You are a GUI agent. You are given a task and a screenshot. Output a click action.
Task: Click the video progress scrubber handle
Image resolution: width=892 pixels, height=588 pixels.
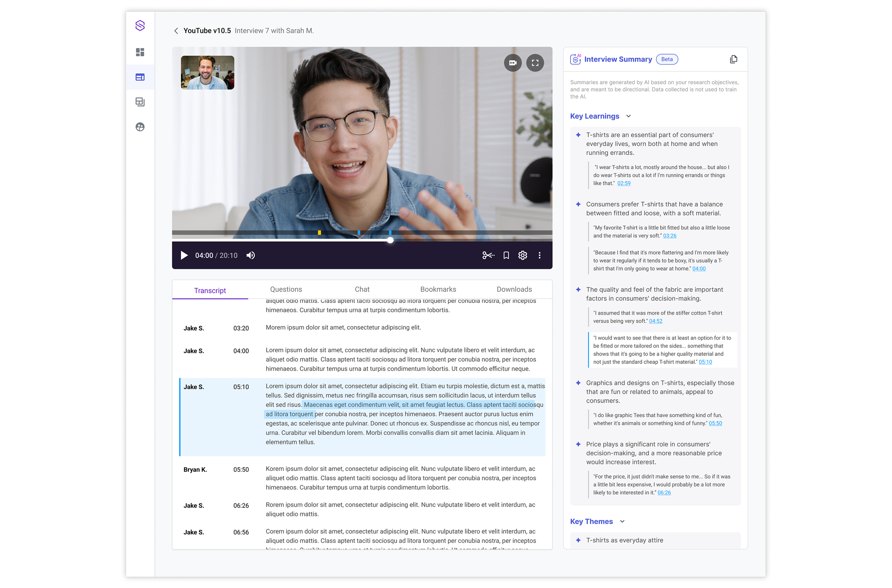point(390,240)
